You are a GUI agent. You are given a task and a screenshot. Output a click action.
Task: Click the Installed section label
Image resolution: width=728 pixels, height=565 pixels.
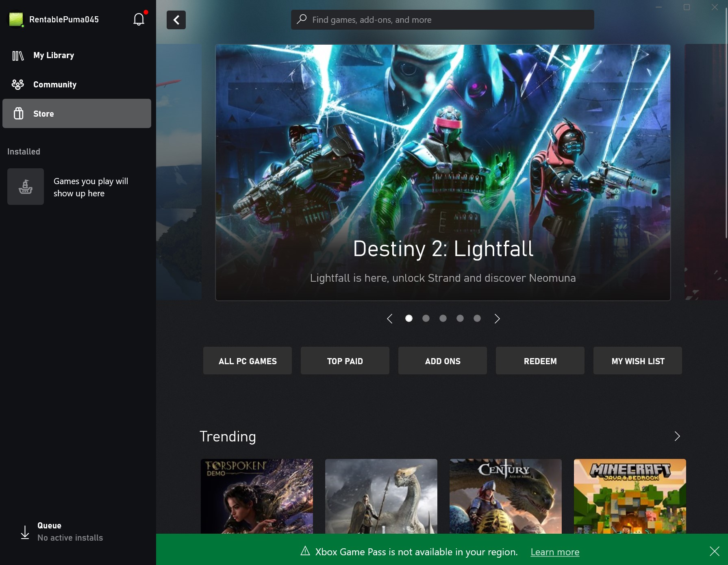24,152
